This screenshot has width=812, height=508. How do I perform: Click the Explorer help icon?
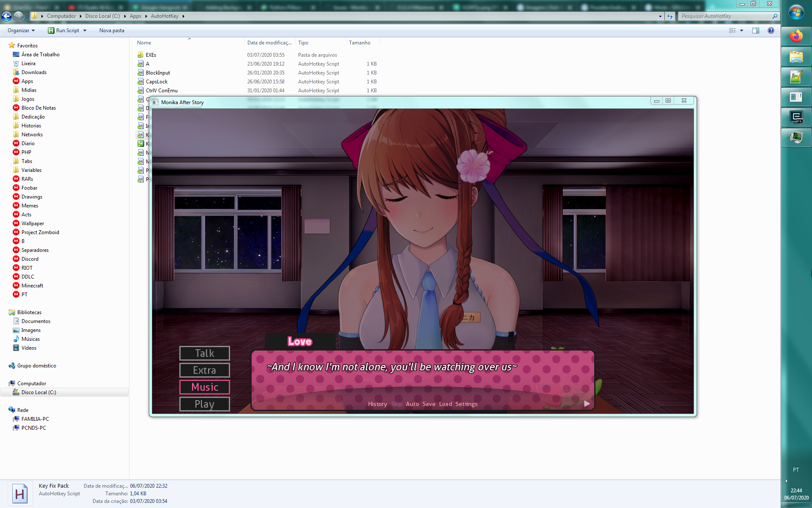(x=771, y=30)
